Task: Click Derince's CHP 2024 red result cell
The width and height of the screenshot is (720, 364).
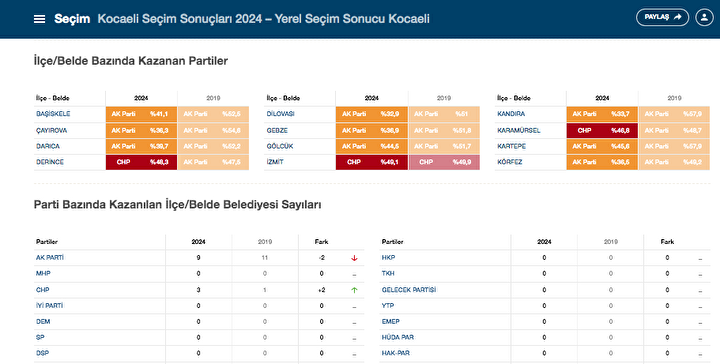Action: (141, 162)
